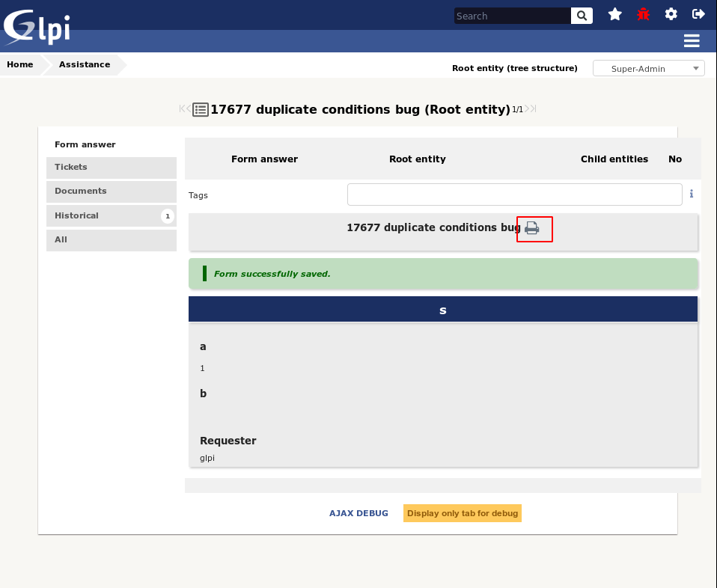Open the Documents tab
Screen dimensions: 717x588
[111, 192]
